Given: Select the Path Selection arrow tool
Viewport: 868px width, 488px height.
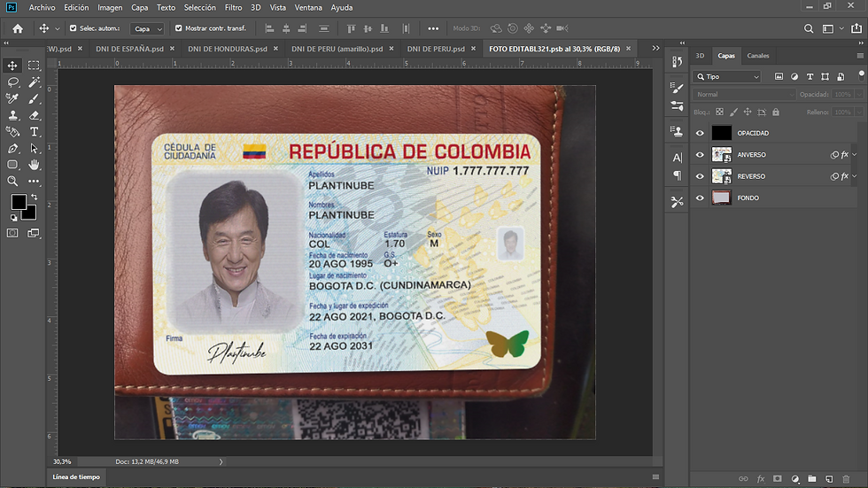Looking at the screenshot, I should (x=34, y=148).
